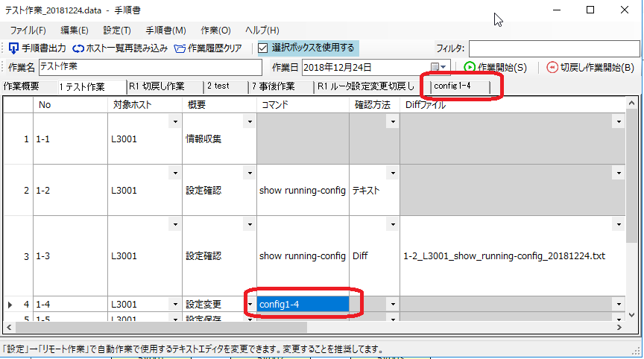This screenshot has height=359, width=644.
Task: Click the 作業履歴クリア clear history icon
Action: (x=180, y=48)
